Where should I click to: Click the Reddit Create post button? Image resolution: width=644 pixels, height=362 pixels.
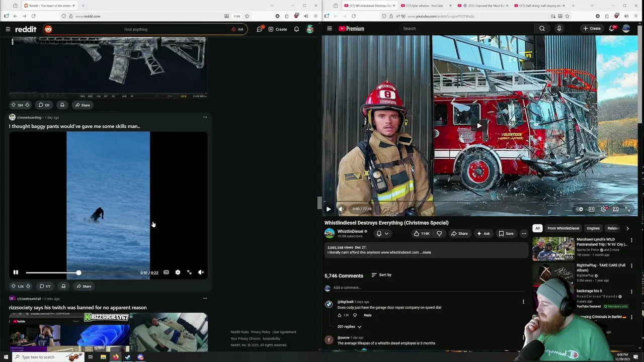pos(278,29)
